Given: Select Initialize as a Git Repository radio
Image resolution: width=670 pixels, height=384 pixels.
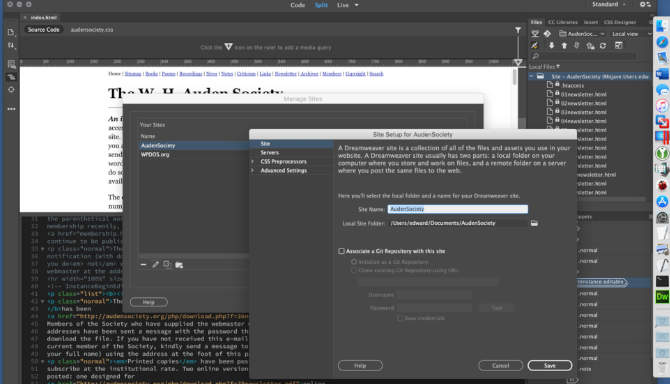Looking at the screenshot, I should point(354,262).
